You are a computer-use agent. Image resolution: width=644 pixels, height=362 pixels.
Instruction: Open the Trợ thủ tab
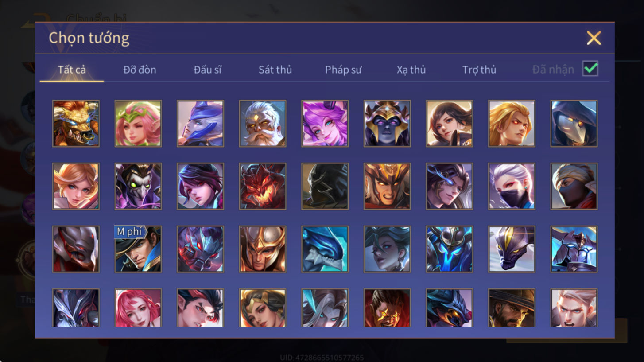[x=479, y=70]
